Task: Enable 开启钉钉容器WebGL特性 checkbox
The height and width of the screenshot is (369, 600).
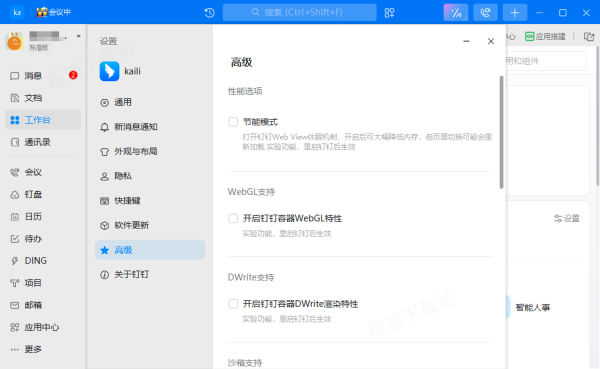Action: [233, 218]
